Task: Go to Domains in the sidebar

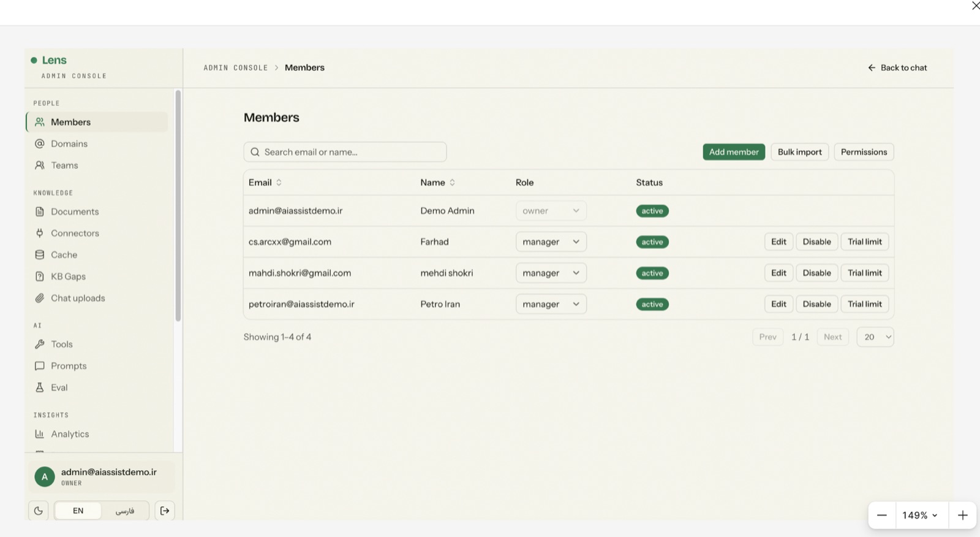Action: click(97, 143)
